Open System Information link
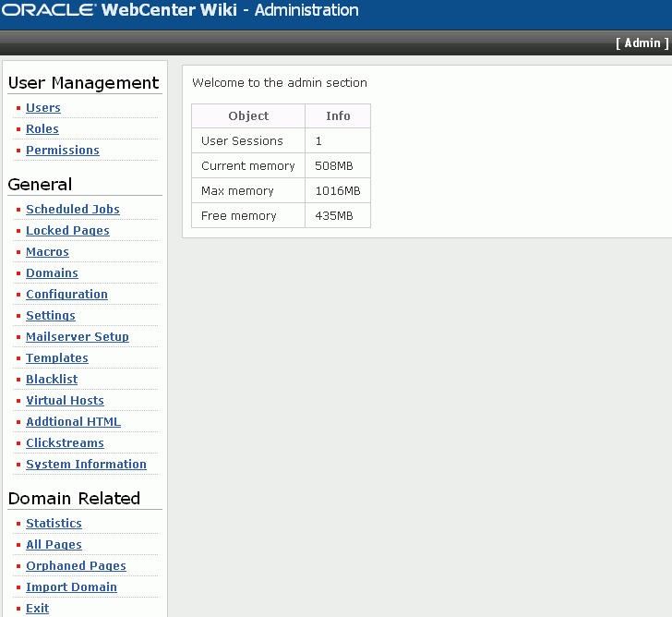672x617 pixels. pos(86,464)
